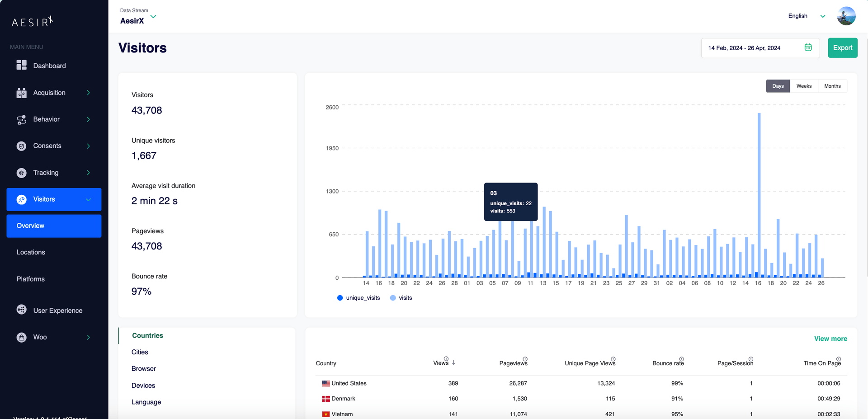Click the Export button
This screenshot has height=419, width=868.
pos(842,47)
